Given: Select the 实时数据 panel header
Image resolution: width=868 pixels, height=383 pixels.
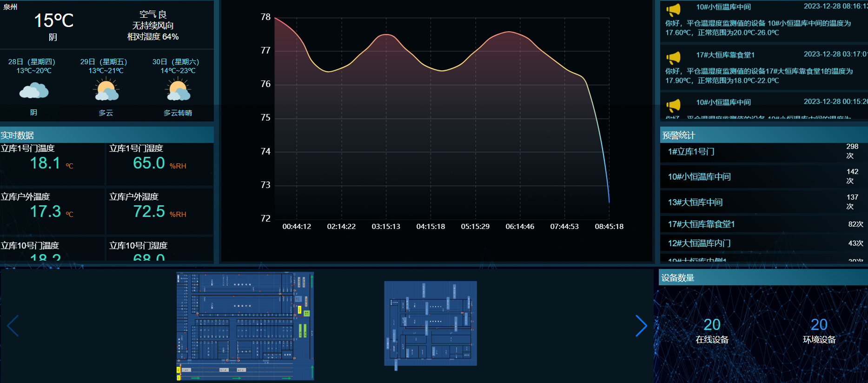Looking at the screenshot, I should [x=107, y=135].
